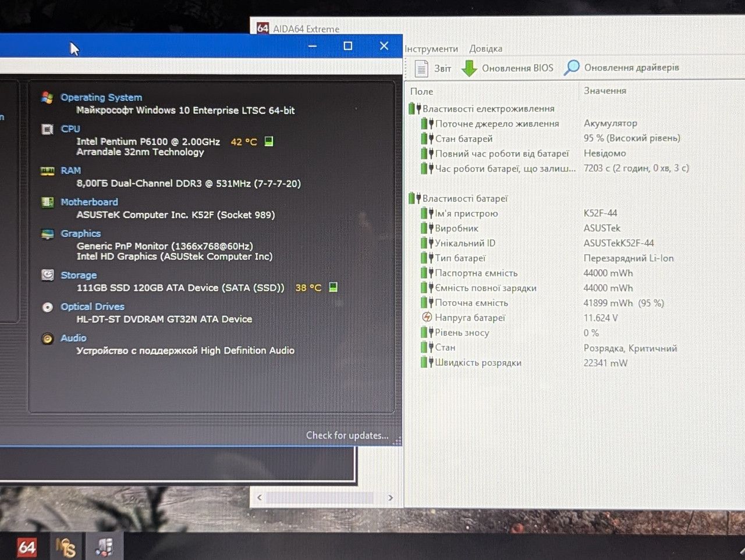Click the third taskbar icon next to Speccy

coord(105,547)
